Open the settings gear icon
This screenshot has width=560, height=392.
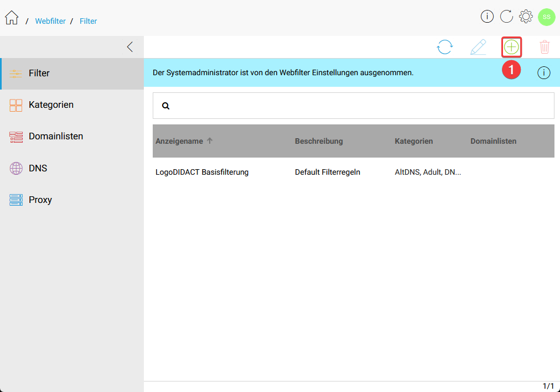526,17
